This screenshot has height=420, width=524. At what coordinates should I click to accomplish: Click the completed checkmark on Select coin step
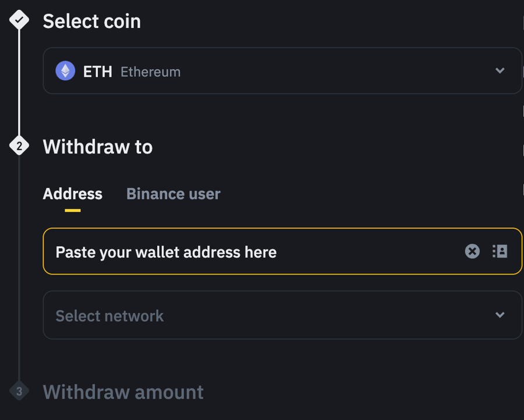click(19, 21)
